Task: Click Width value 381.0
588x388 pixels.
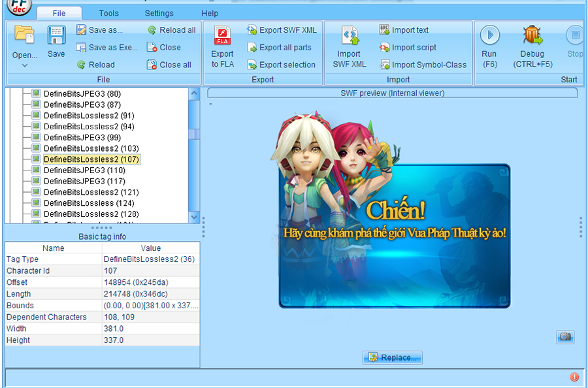Action: pos(151,329)
